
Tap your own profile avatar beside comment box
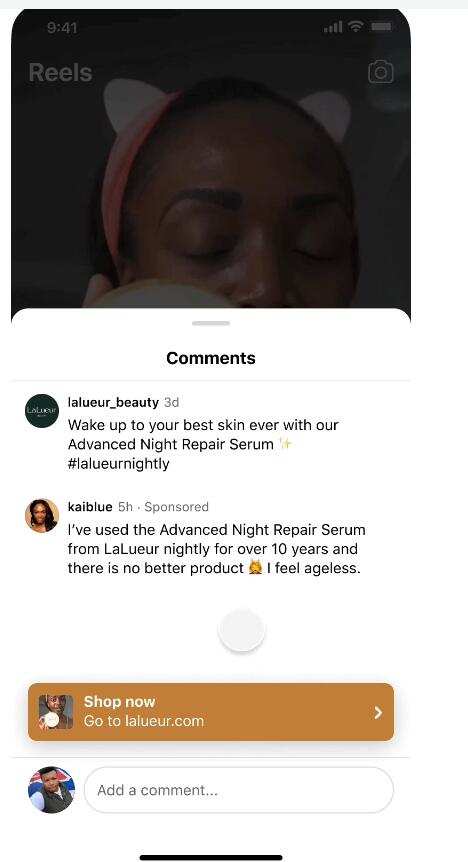click(51, 789)
